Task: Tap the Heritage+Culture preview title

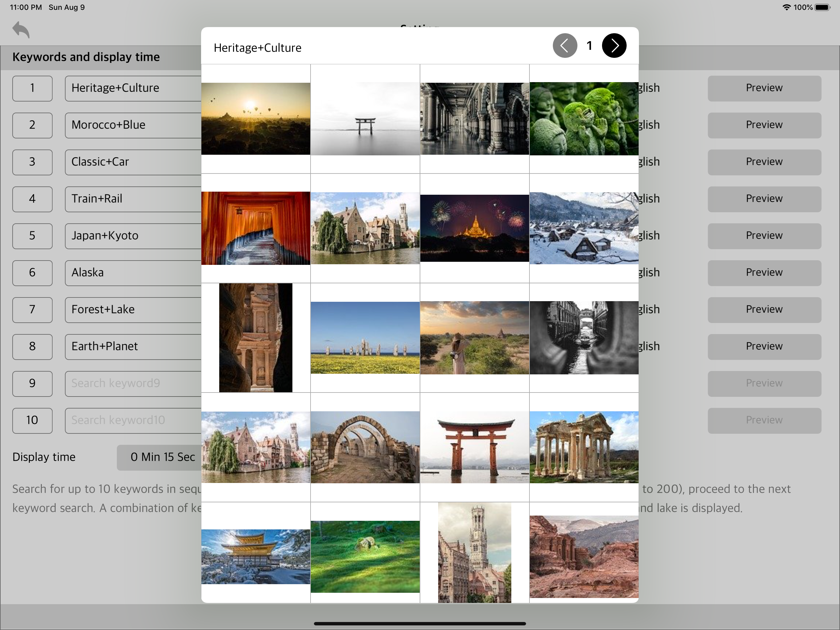Action: (x=257, y=48)
